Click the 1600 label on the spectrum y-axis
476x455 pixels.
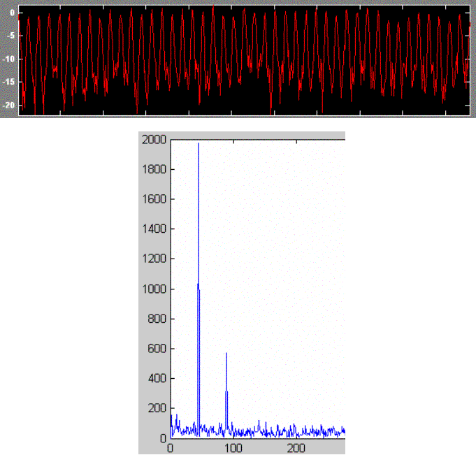(x=154, y=199)
